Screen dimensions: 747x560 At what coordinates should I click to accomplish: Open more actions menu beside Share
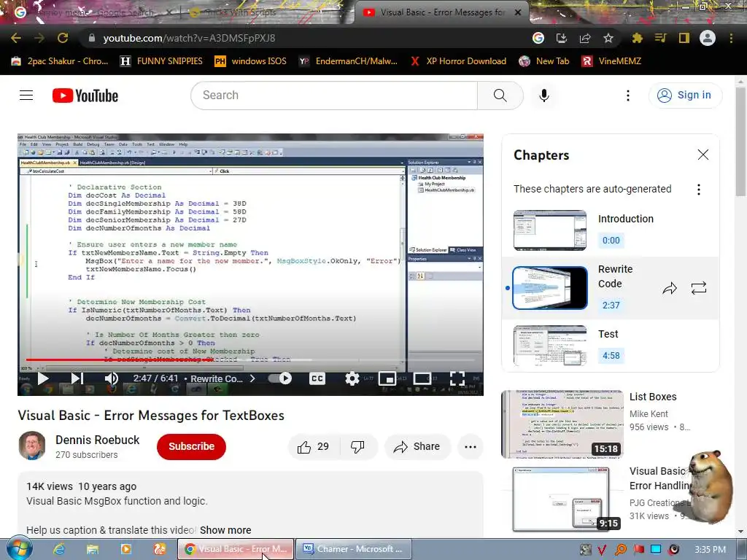coord(471,447)
